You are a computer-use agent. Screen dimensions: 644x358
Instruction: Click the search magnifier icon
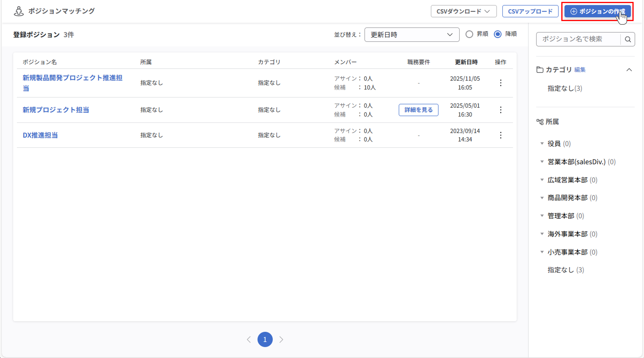(x=628, y=39)
